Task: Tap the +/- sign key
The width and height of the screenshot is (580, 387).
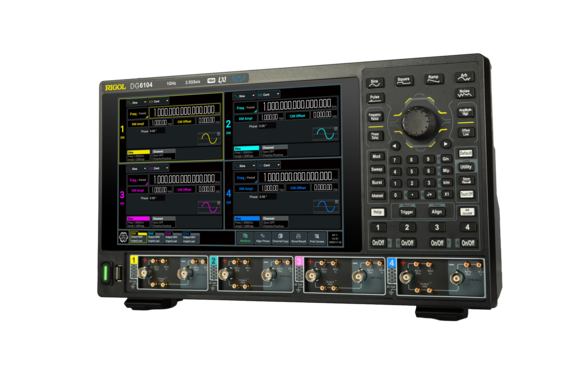Action: [429, 195]
